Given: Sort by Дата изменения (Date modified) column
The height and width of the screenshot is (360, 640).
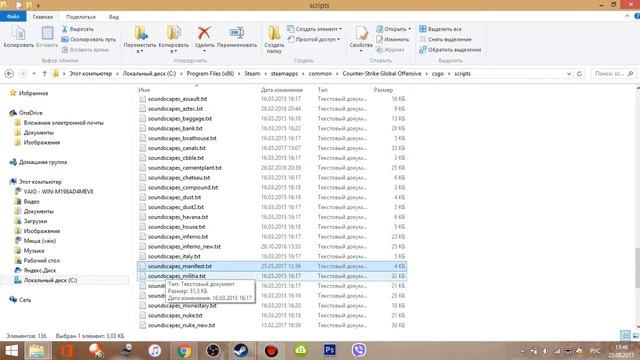Looking at the screenshot, I should pos(282,89).
